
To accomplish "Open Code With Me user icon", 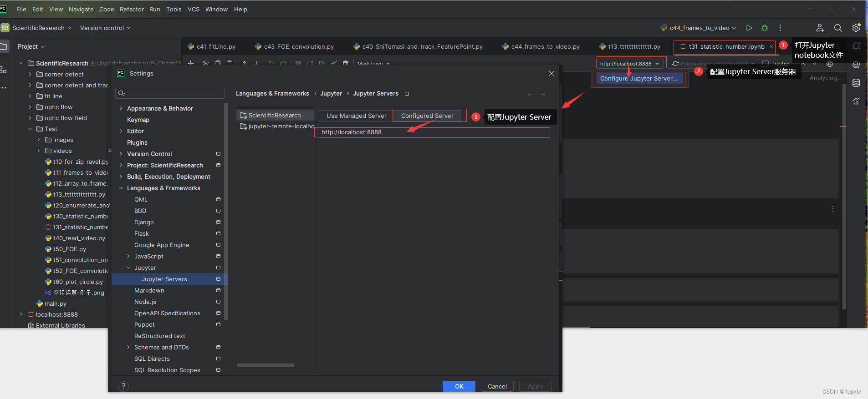I will click(x=820, y=28).
